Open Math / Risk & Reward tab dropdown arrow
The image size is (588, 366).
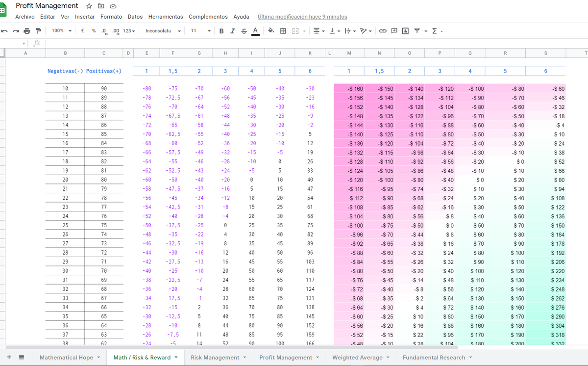[176, 358]
